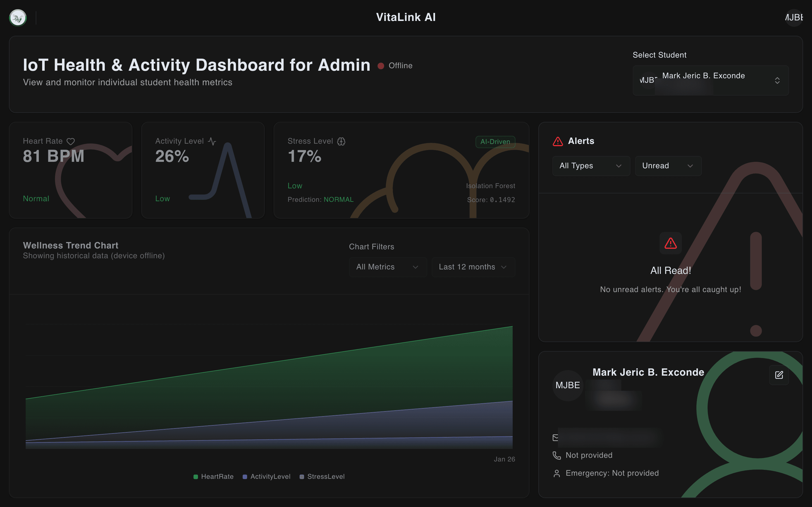This screenshot has width=812, height=507.
Task: Open the Unread alert filter dropdown
Action: pos(668,166)
